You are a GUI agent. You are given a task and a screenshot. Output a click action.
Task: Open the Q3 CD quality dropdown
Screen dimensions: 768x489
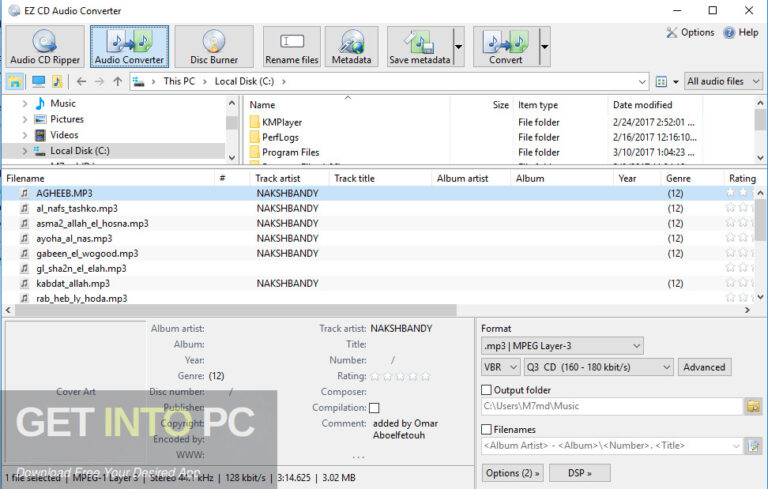(x=599, y=367)
